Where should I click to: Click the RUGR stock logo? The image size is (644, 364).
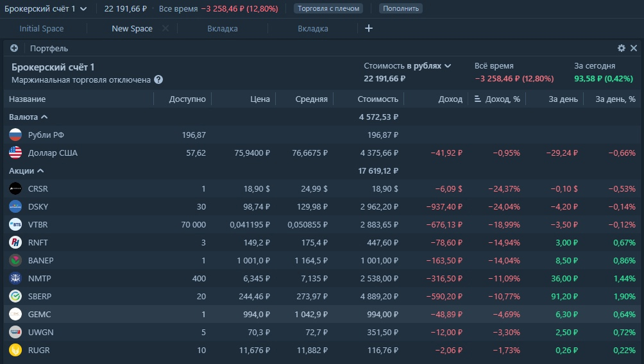pyautogui.click(x=15, y=350)
